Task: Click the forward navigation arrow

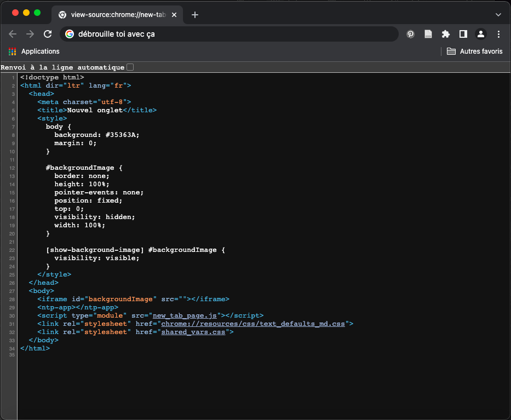Action: coord(30,34)
